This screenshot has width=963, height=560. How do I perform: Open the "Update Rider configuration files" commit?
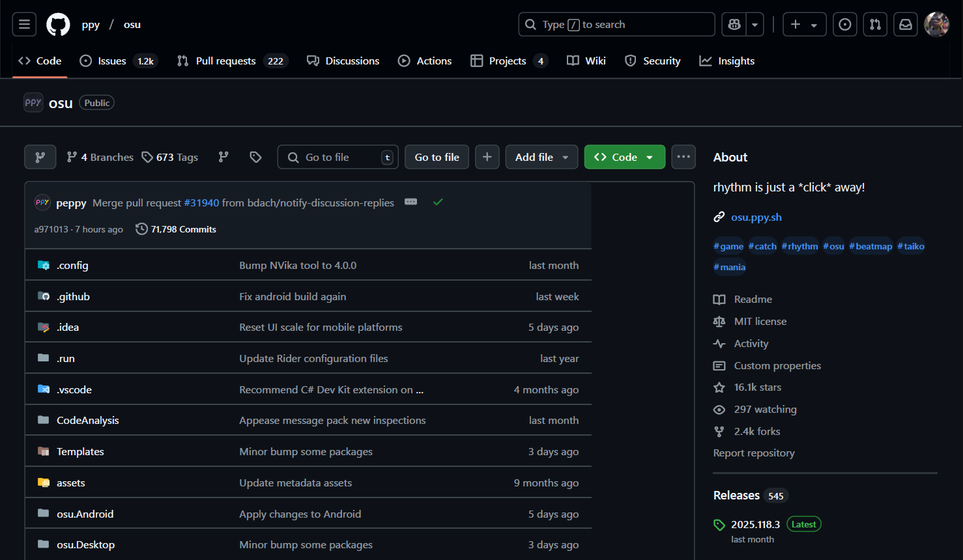(x=313, y=358)
